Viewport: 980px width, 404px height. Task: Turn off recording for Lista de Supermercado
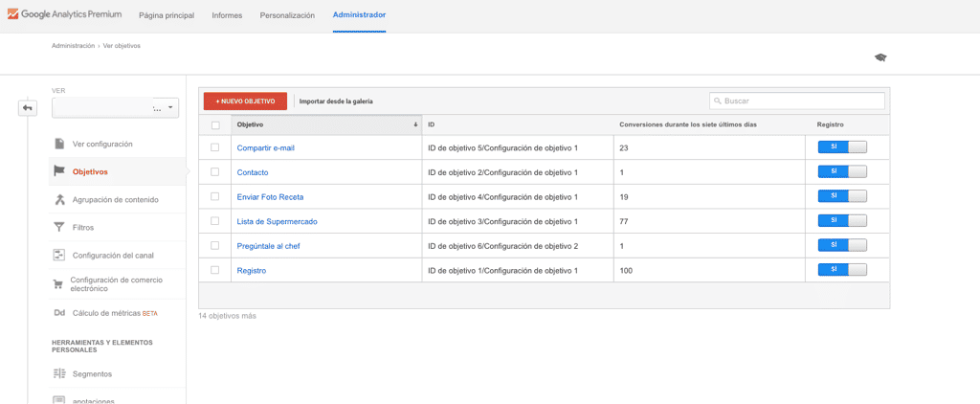pyautogui.click(x=842, y=220)
